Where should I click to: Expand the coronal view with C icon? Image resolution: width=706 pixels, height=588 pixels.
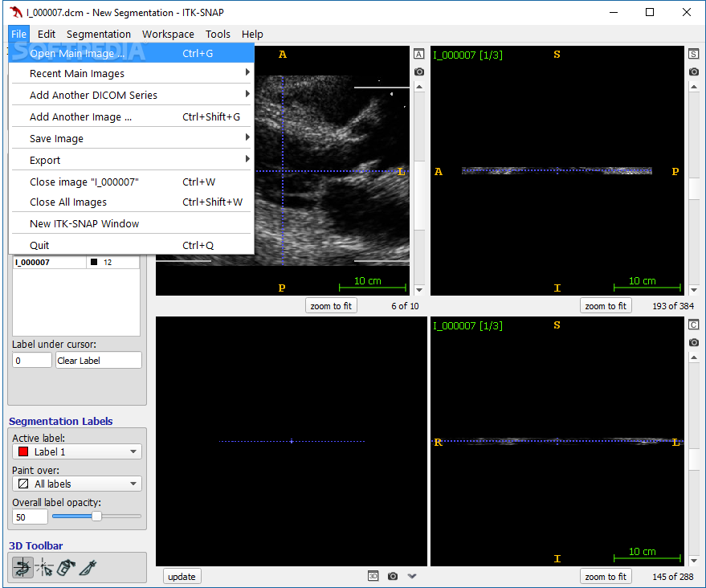coord(693,325)
